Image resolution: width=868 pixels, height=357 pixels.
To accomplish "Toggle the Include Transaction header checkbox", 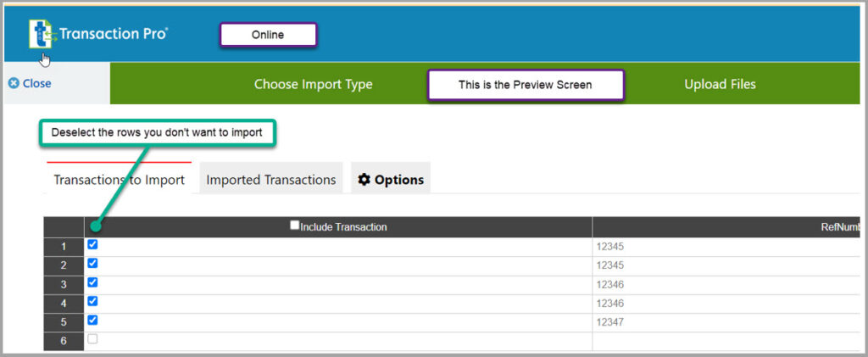I will (294, 226).
